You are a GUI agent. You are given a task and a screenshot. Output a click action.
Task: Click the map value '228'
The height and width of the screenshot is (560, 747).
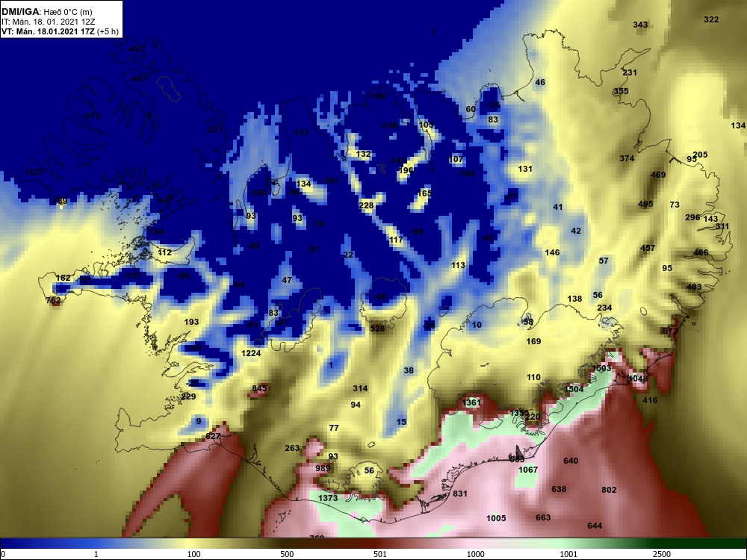(x=366, y=206)
